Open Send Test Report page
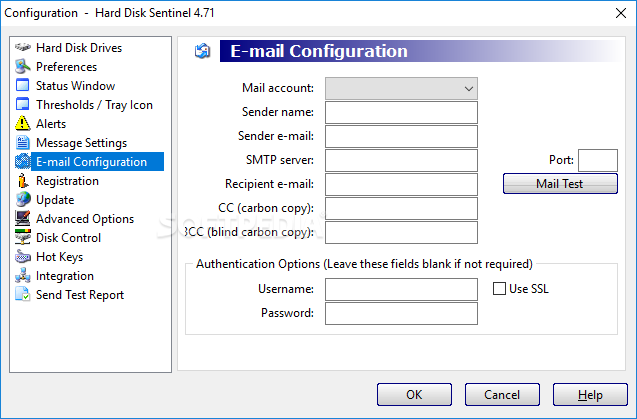 pyautogui.click(x=80, y=295)
